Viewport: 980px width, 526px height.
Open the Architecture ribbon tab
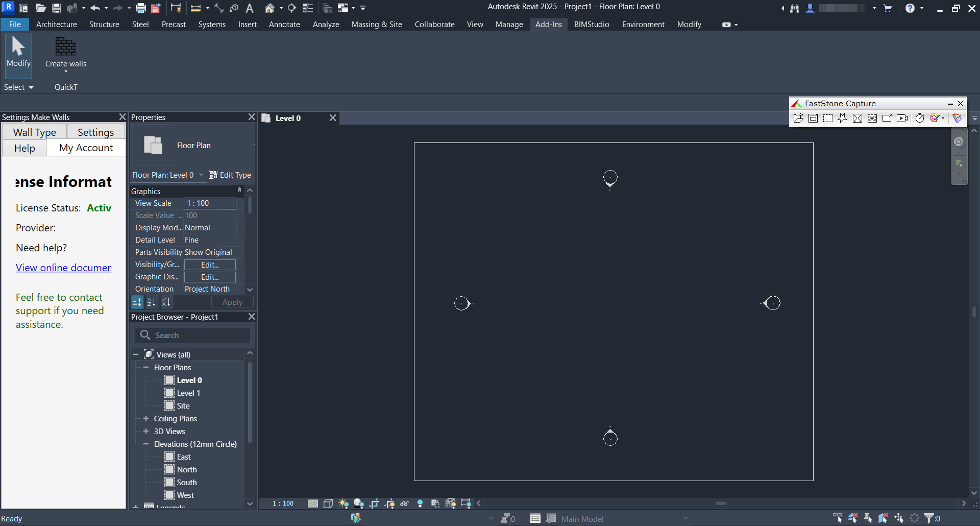coord(57,25)
